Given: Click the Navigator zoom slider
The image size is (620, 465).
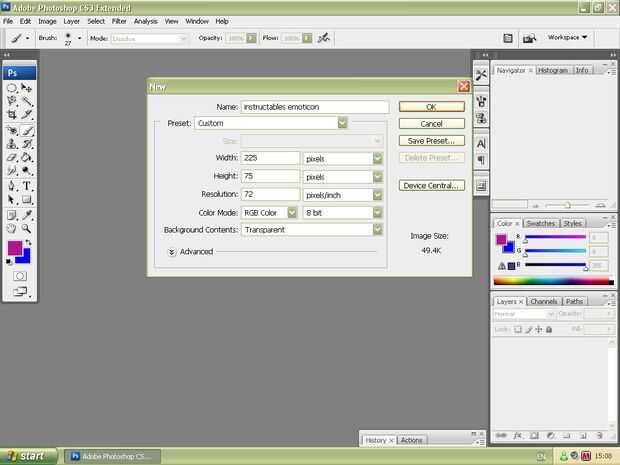Looking at the screenshot, I should click(567, 205).
